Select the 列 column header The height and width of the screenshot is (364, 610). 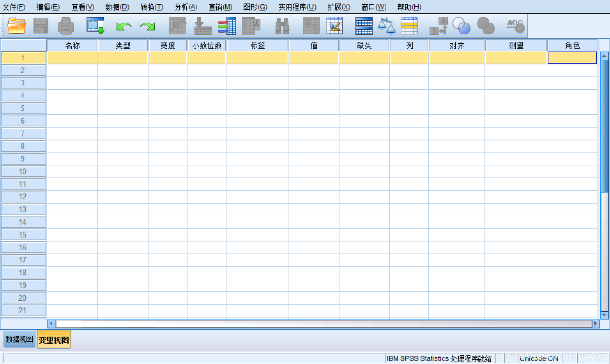409,45
